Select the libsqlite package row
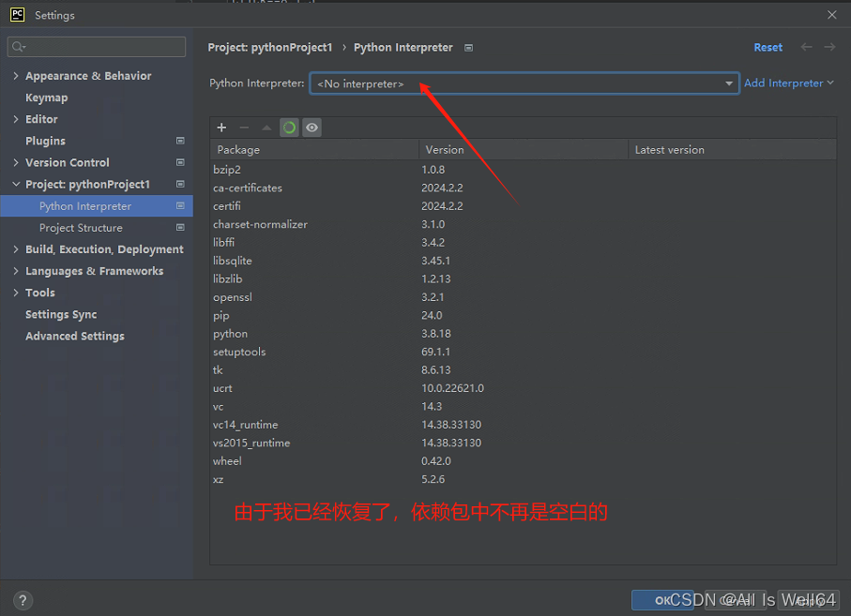 tap(524, 261)
